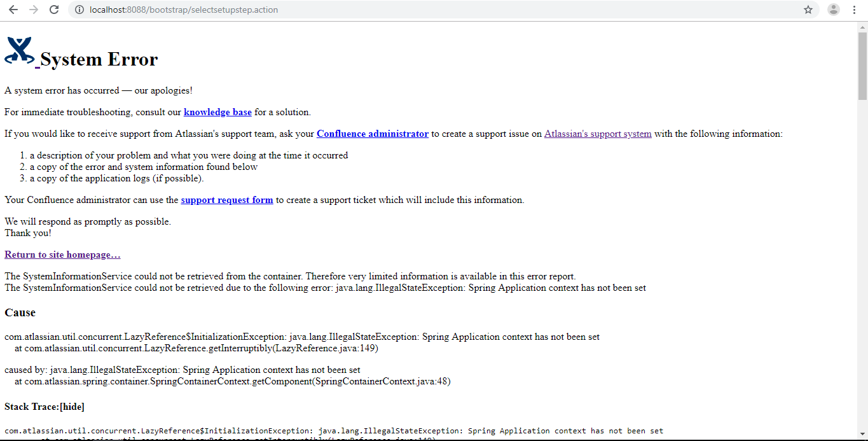Click the 'Thank you!' text
Viewport: 868px width, 441px height.
(28, 233)
